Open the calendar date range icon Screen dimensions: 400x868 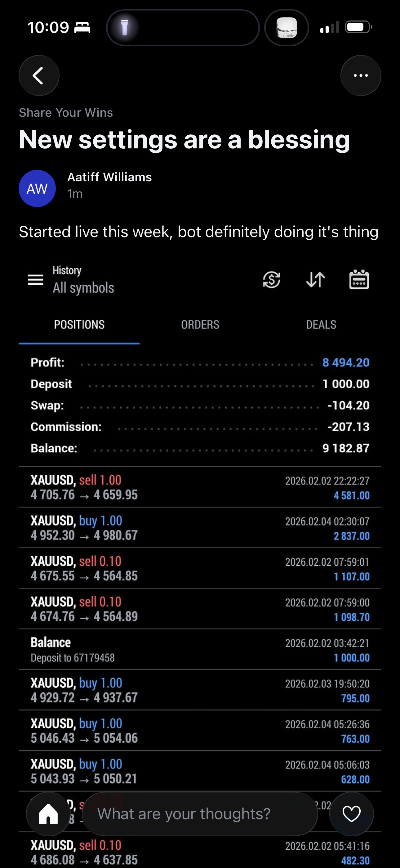click(359, 280)
